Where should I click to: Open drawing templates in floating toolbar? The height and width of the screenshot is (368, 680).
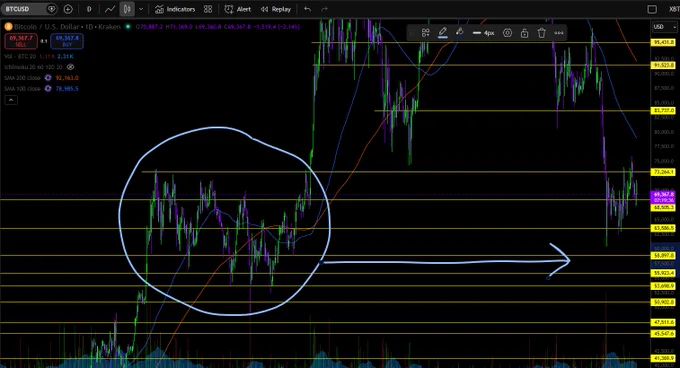(425, 33)
